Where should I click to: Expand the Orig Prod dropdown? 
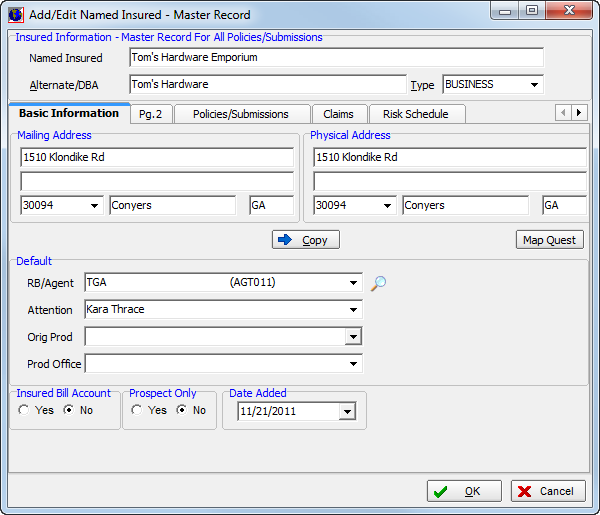352,337
